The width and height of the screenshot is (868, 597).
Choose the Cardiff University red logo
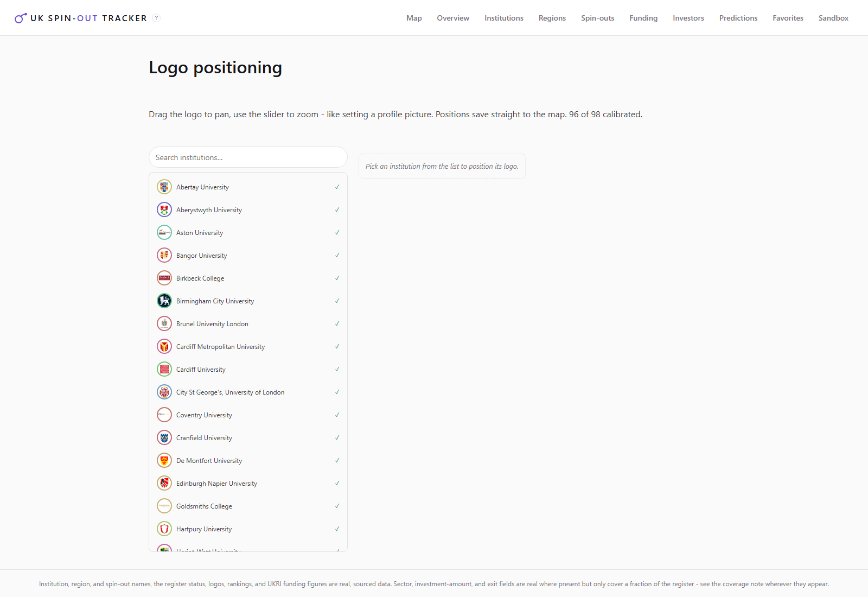pyautogui.click(x=164, y=369)
